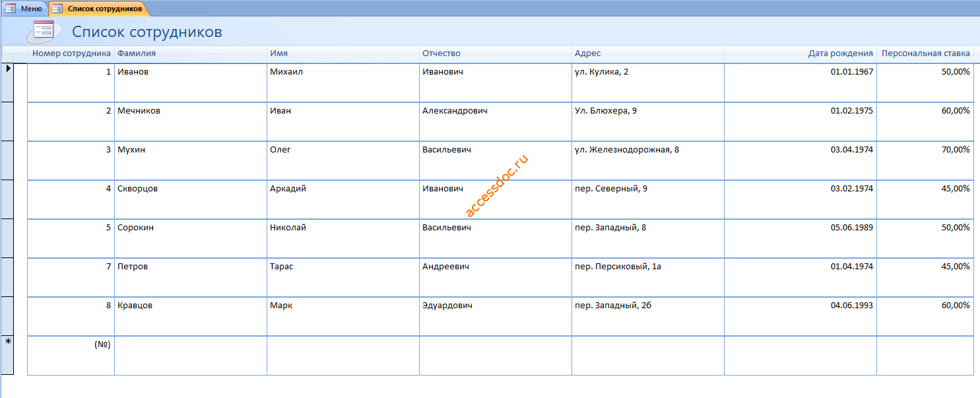
Task: Click the Персональная ставка column header
Action: 925,53
